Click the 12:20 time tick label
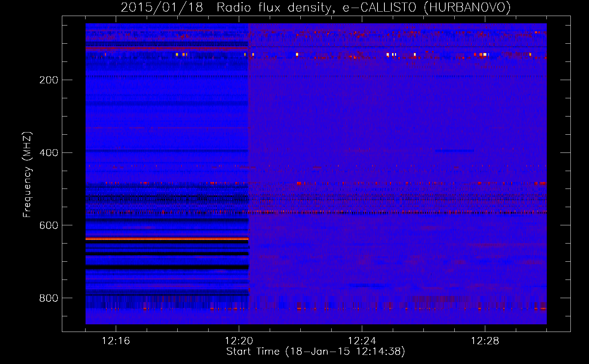This screenshot has height=364, width=589. [x=239, y=341]
